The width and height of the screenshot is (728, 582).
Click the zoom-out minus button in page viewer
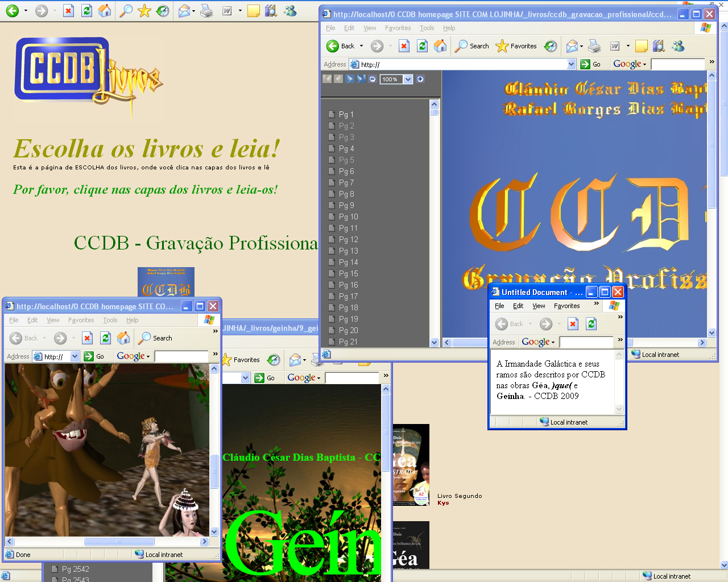pyautogui.click(x=373, y=79)
